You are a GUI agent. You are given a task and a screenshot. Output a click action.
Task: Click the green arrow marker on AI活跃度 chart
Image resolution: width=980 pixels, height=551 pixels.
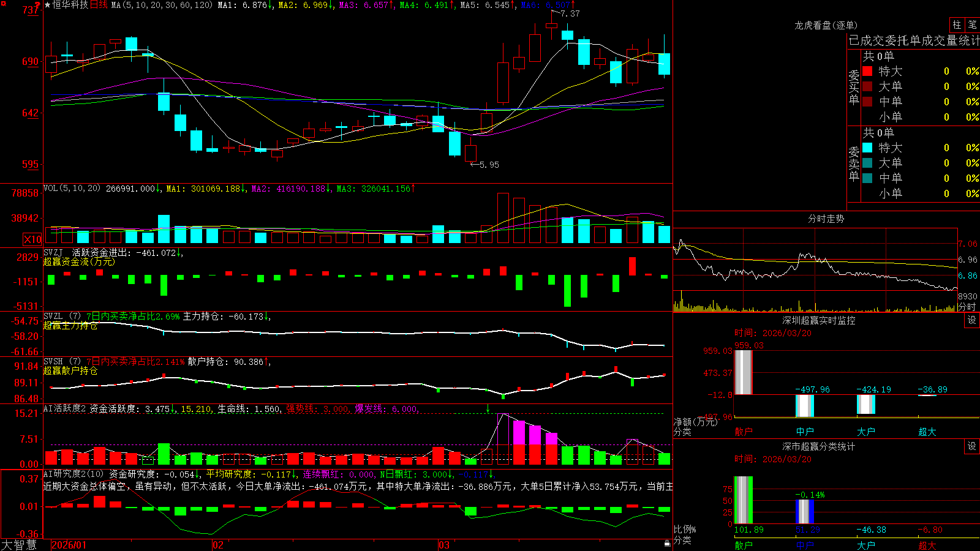488,408
